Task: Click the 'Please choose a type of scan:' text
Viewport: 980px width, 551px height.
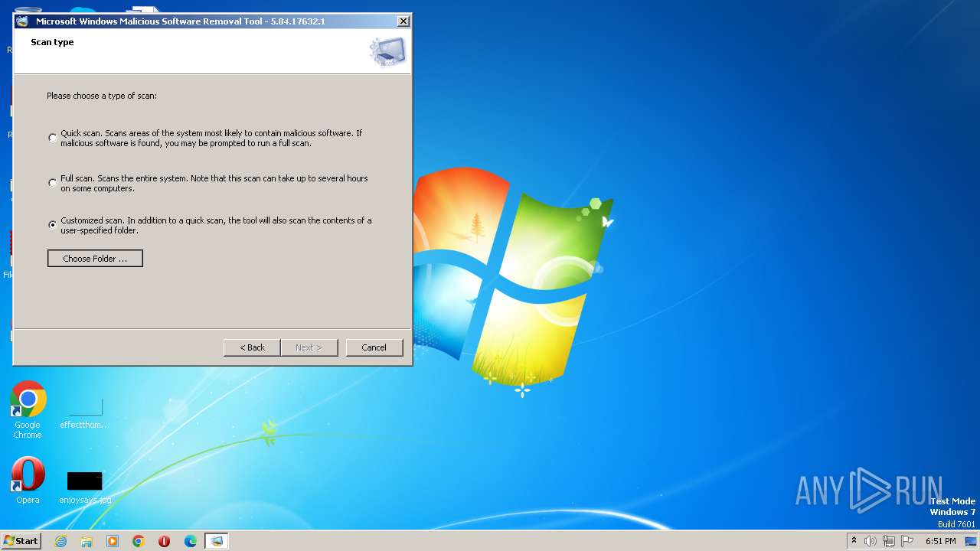Action: point(102,96)
